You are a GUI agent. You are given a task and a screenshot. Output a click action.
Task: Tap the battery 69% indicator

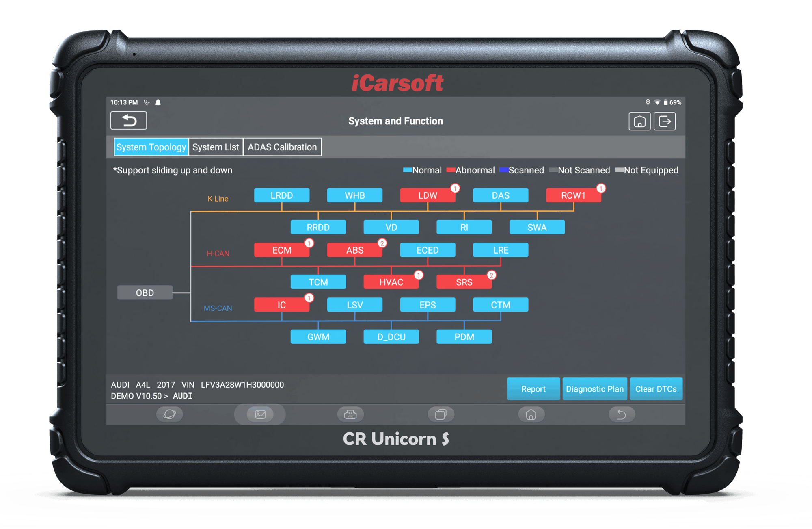coord(672,102)
